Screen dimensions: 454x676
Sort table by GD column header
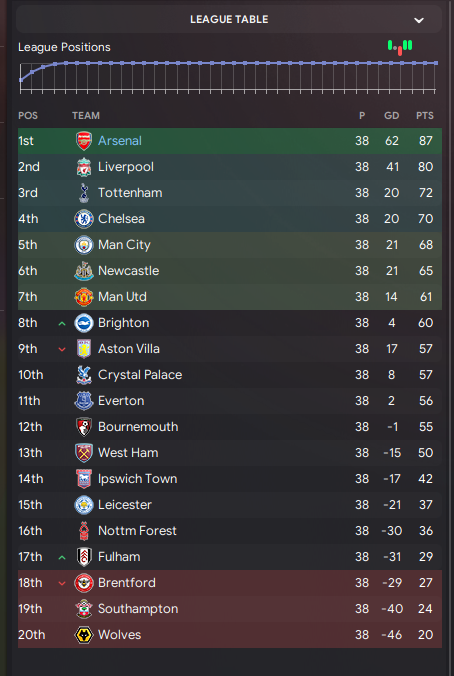point(391,116)
